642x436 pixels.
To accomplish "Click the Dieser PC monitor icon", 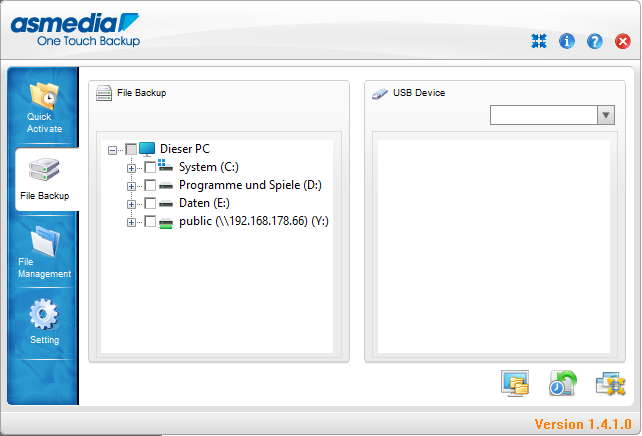I will click(147, 149).
